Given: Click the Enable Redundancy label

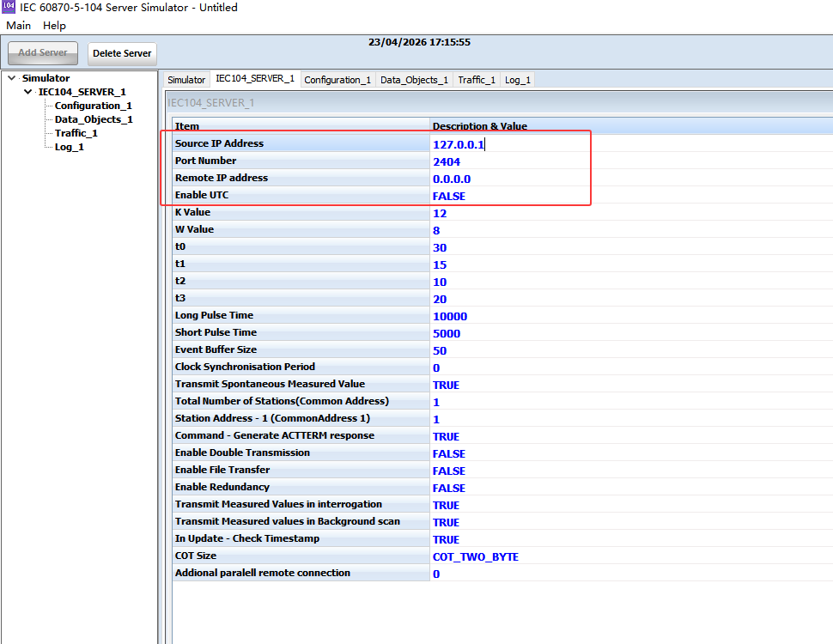Looking at the screenshot, I should pos(222,487).
